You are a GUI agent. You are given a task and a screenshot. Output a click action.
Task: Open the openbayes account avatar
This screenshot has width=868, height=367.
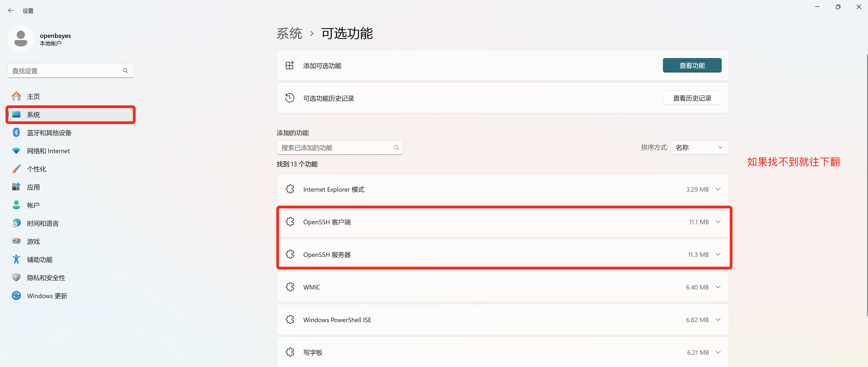pos(21,39)
